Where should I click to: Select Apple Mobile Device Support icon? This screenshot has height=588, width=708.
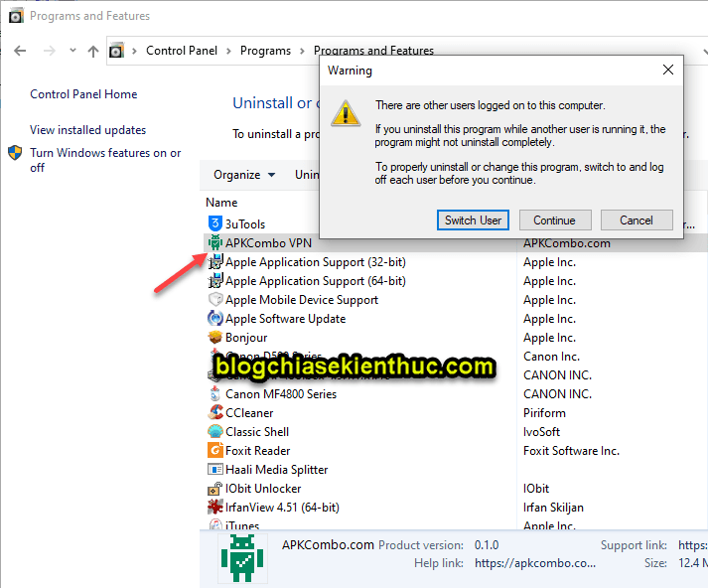click(215, 299)
